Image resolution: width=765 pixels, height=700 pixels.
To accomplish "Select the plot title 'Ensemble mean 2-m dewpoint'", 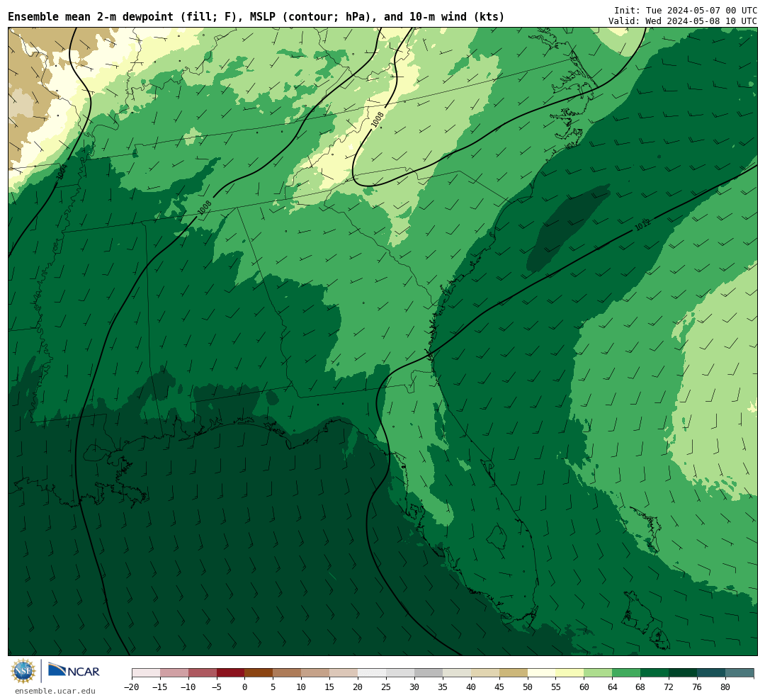I will (91, 17).
